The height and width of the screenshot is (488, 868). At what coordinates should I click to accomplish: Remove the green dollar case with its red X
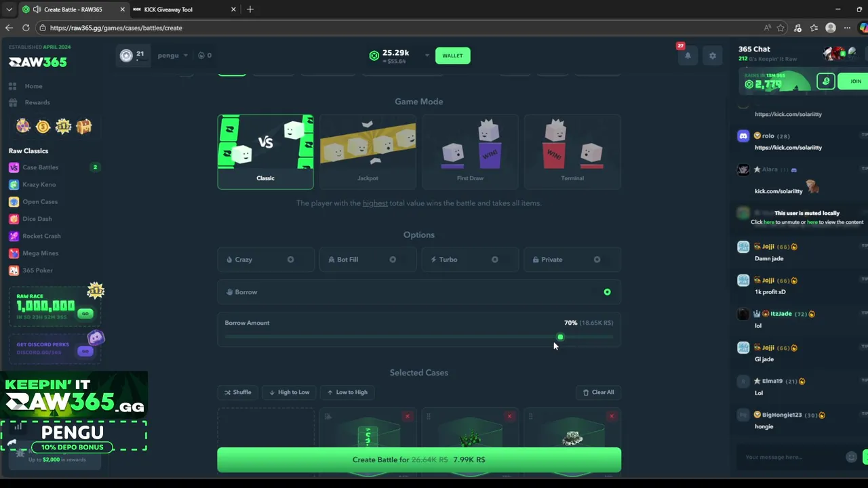tap(407, 416)
